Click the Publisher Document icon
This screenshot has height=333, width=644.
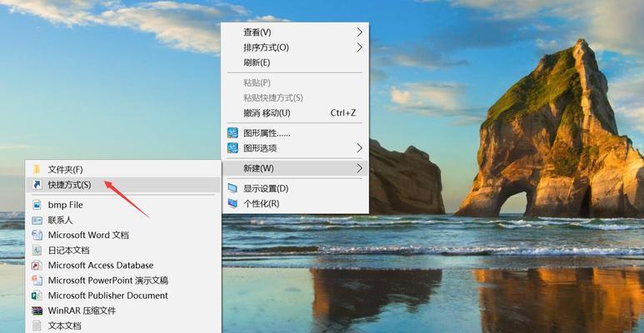point(37,296)
